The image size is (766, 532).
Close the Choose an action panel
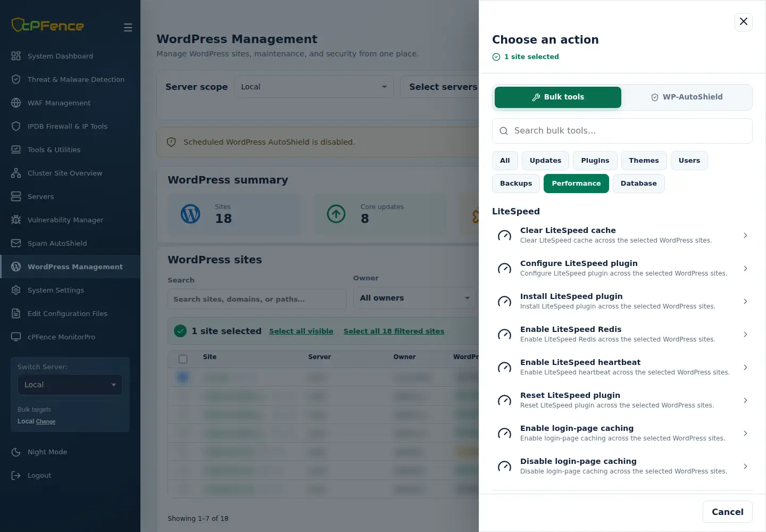(x=744, y=22)
